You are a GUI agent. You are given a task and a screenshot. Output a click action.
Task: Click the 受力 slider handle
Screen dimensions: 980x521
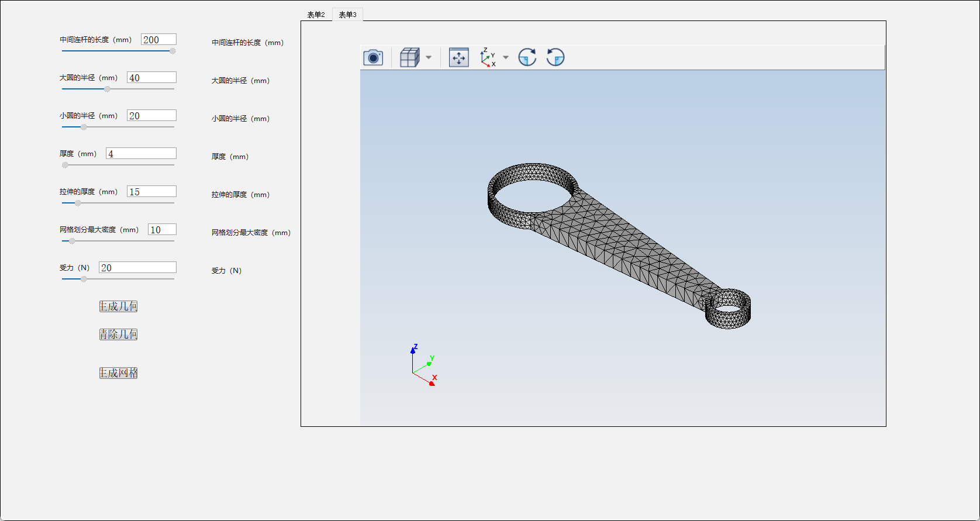click(84, 279)
